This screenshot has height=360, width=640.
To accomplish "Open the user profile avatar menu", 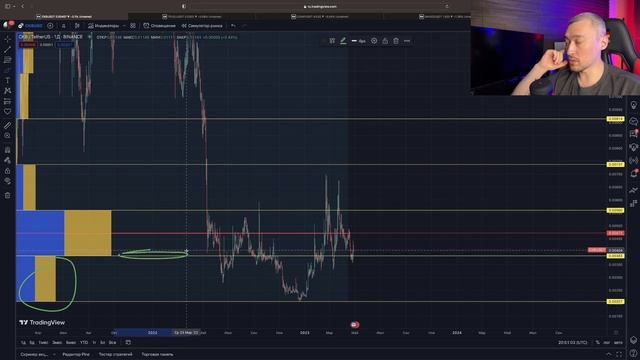I will click(7, 25).
